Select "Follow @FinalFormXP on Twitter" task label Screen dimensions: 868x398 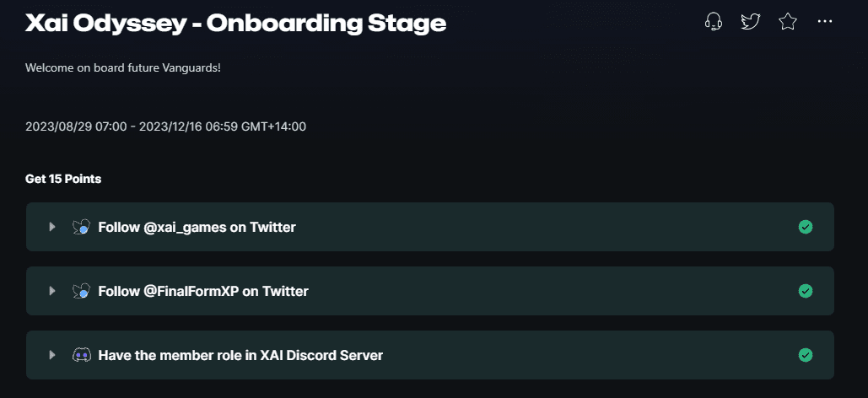click(x=203, y=291)
